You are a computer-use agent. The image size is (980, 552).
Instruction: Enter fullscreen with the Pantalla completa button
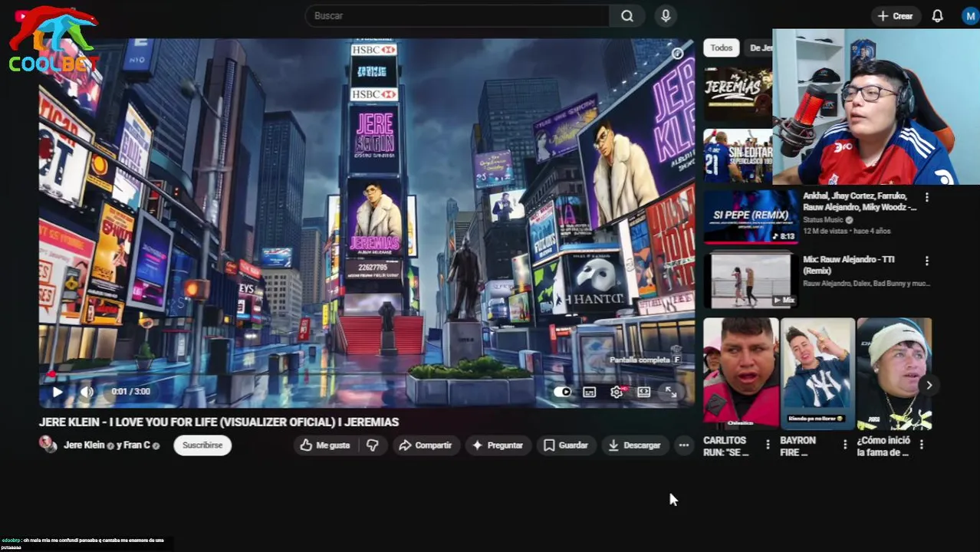[671, 392]
